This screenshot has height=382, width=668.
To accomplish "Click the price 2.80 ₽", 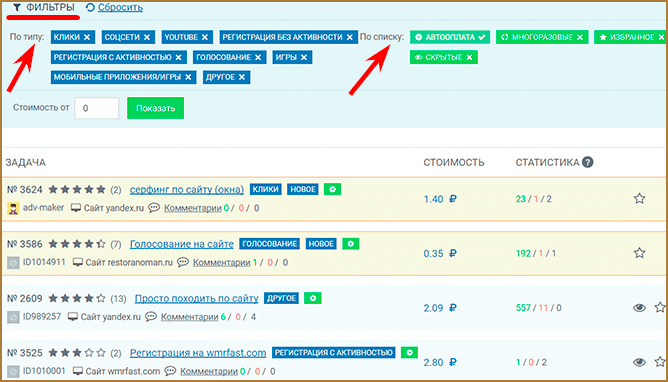I will [440, 362].
